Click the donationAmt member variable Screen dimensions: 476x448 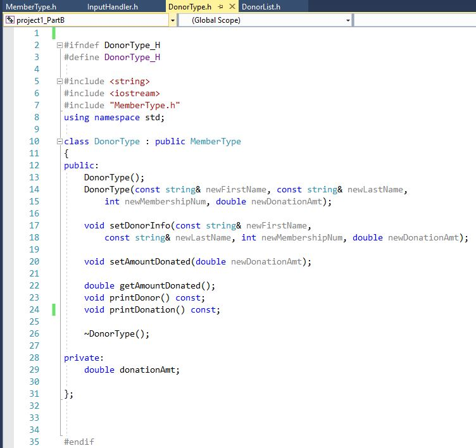[x=147, y=370]
